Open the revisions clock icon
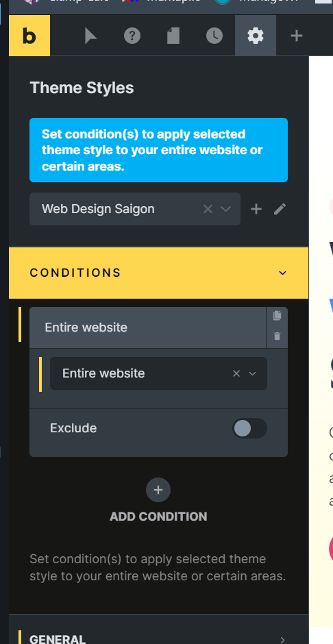Viewport: 333px width, 644px height. [214, 36]
